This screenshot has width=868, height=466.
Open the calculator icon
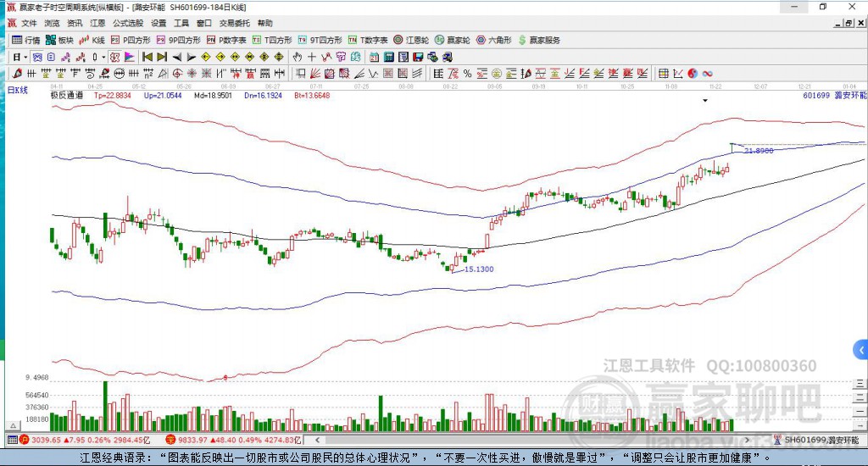388,57
